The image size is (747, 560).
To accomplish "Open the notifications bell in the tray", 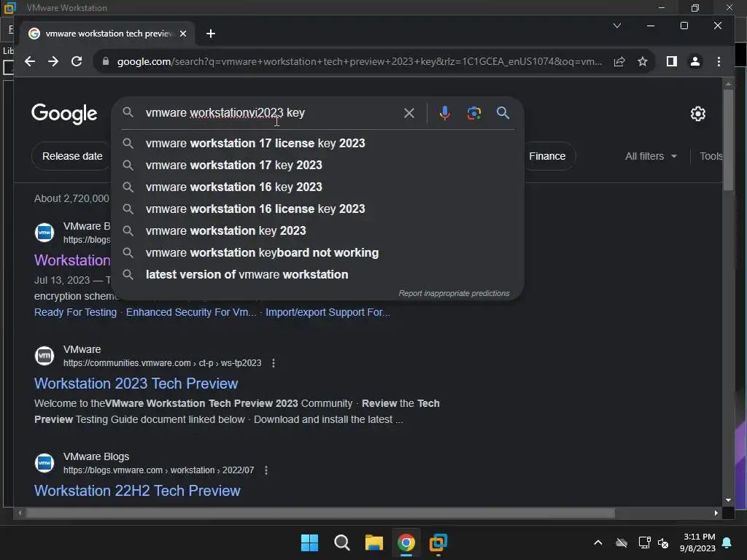I will [x=727, y=542].
